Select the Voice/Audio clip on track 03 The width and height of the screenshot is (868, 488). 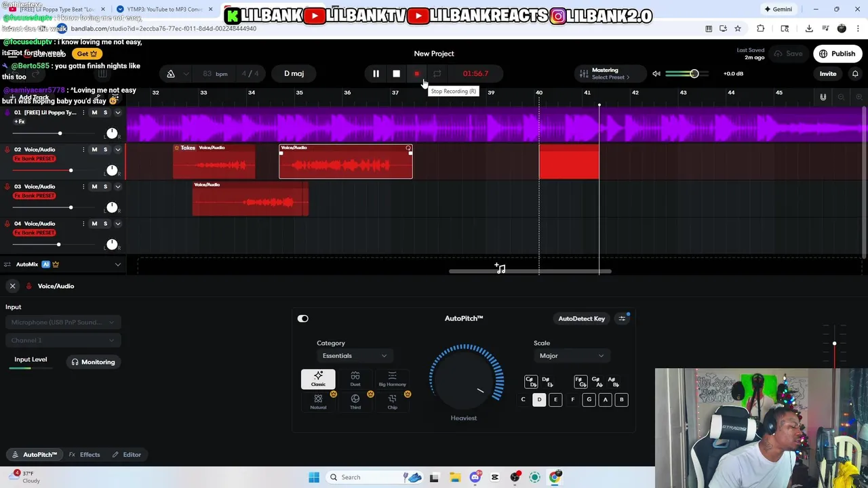[x=250, y=198]
